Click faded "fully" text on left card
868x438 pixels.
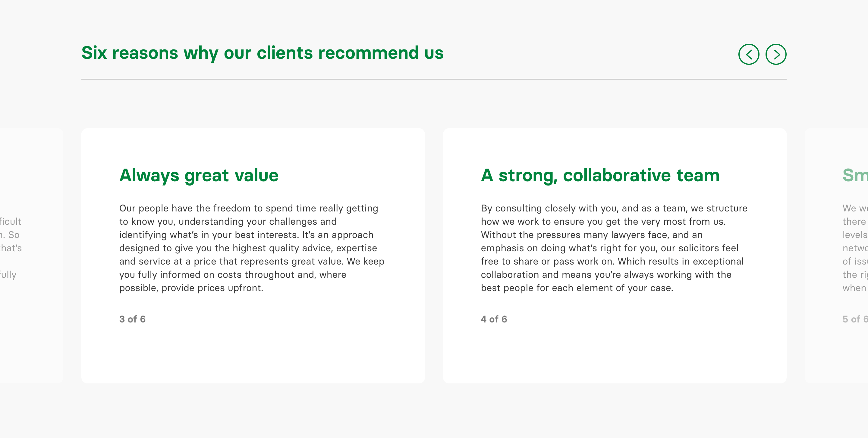(8, 275)
